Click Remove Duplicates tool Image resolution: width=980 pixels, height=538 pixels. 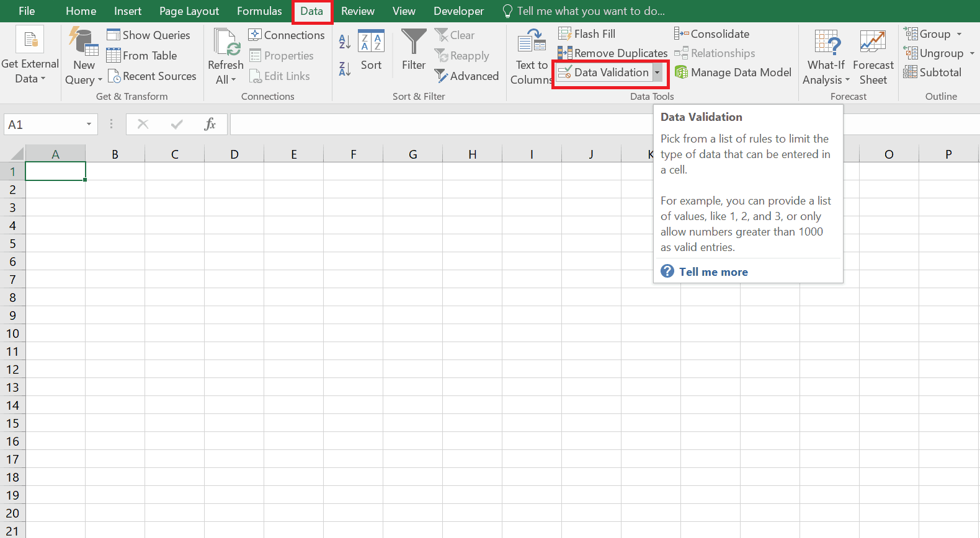613,53
